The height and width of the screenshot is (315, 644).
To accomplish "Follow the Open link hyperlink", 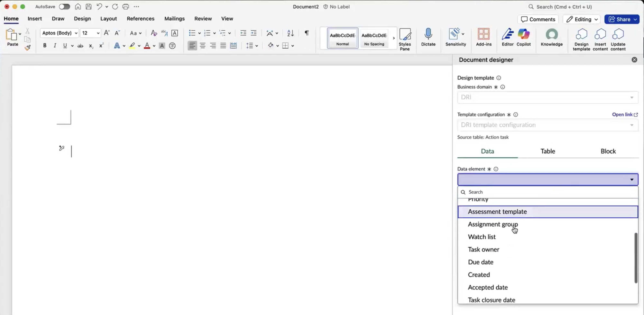I will click(625, 114).
